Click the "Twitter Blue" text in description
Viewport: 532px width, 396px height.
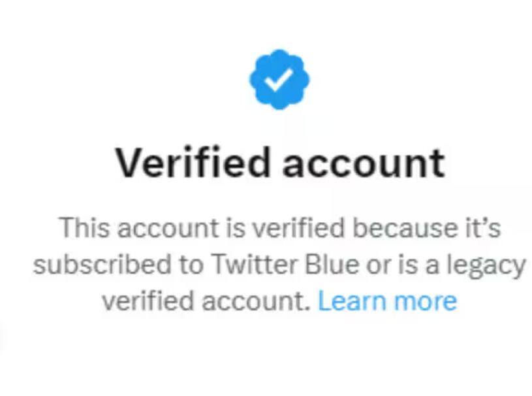click(285, 264)
